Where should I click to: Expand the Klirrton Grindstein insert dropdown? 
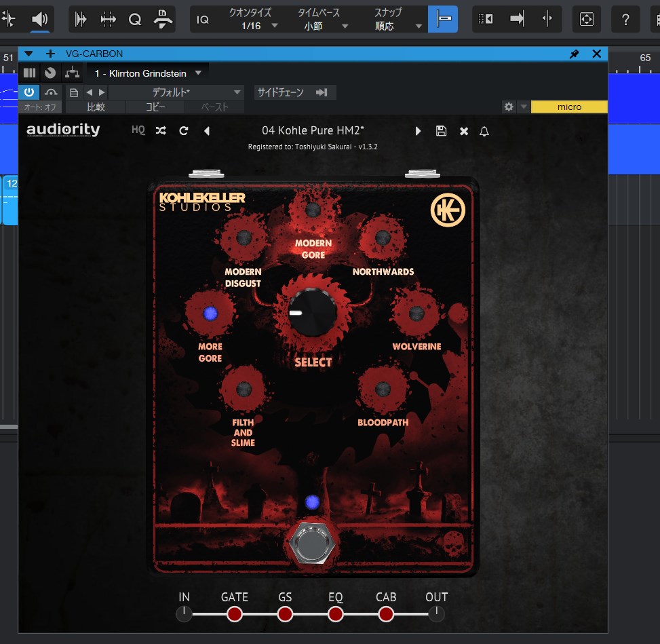[x=198, y=73]
